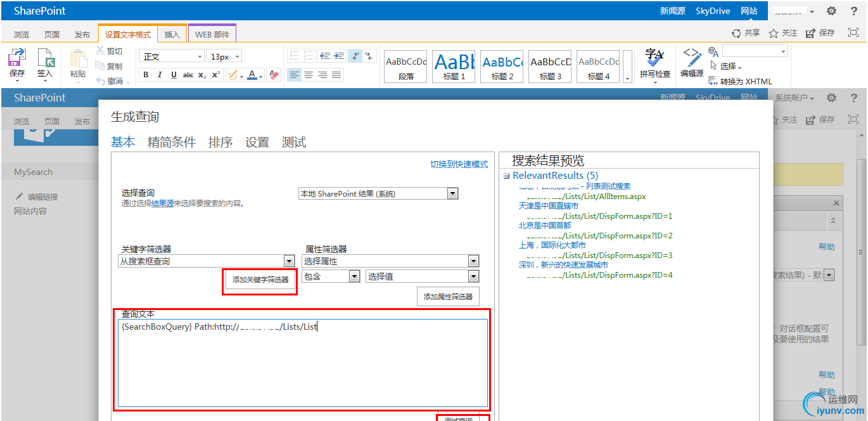Open SkyDrive in the top bar
This screenshot has height=421, width=868.
pos(713,11)
